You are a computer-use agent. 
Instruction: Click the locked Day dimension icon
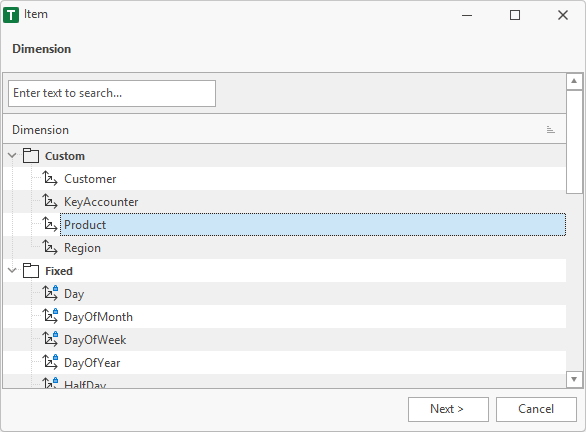click(50, 293)
